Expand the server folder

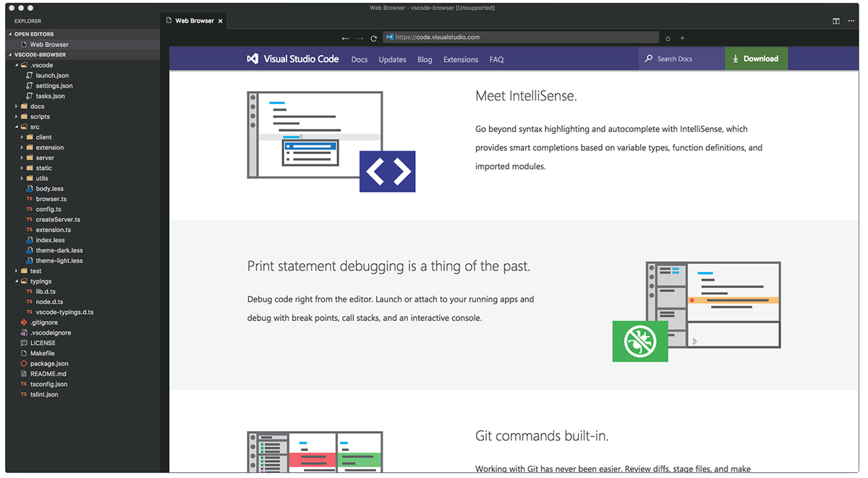point(45,158)
